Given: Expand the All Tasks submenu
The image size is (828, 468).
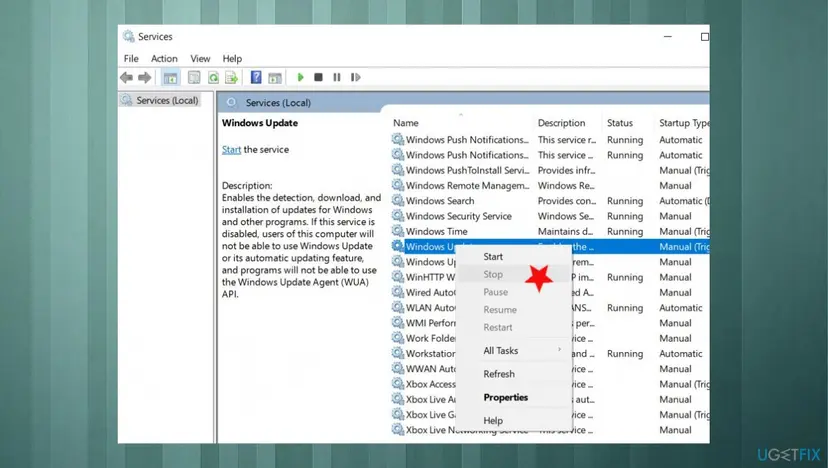Looking at the screenshot, I should [513, 351].
